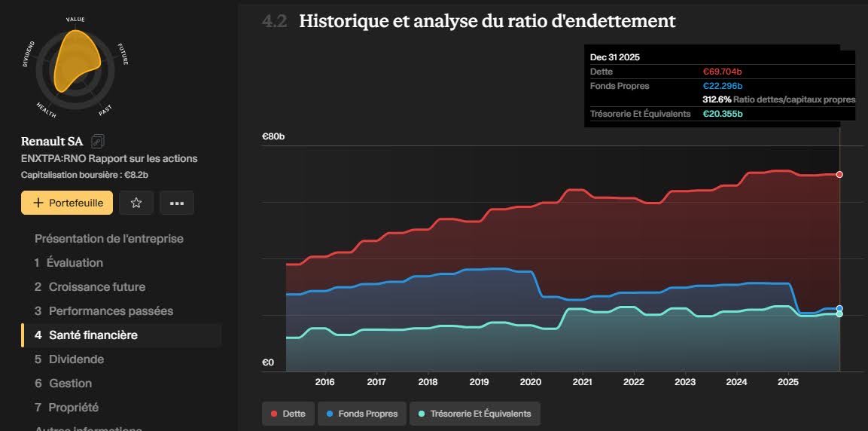
Task: Click the 2019 x-axis label
Action: (479, 382)
